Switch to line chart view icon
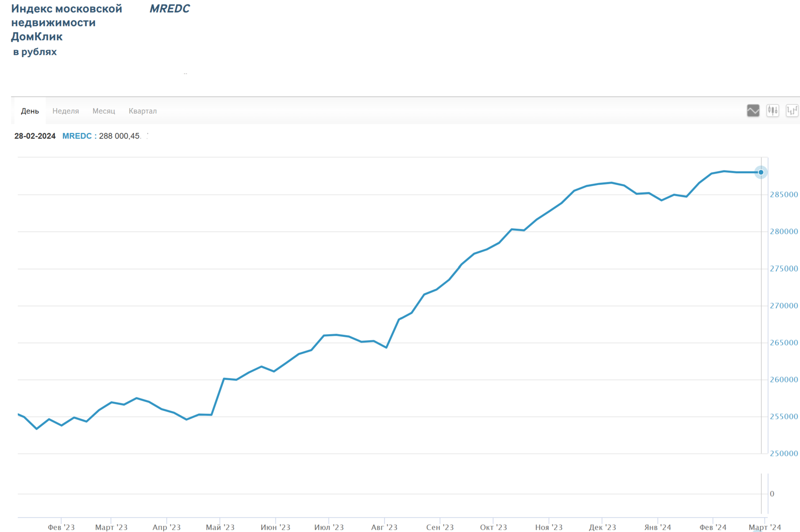 [x=753, y=111]
